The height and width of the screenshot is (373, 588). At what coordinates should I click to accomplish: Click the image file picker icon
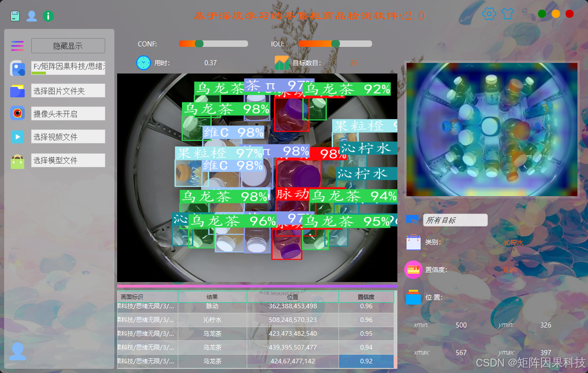click(x=17, y=68)
